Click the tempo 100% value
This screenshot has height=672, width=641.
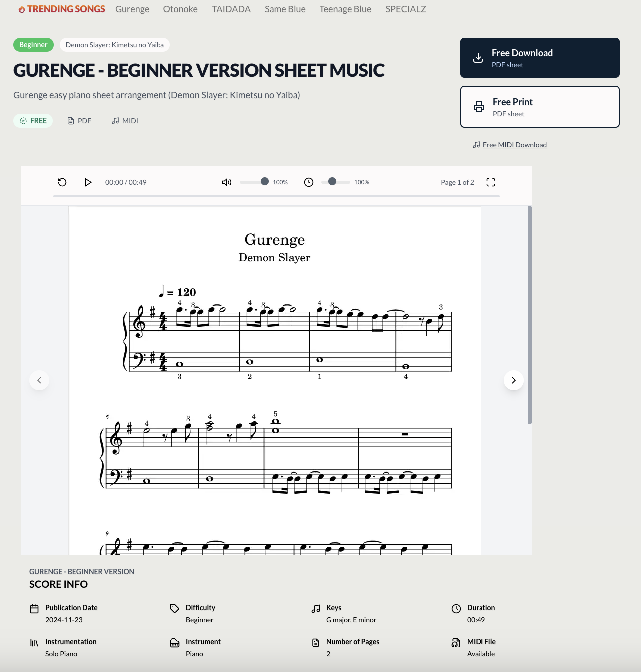pyautogui.click(x=362, y=182)
